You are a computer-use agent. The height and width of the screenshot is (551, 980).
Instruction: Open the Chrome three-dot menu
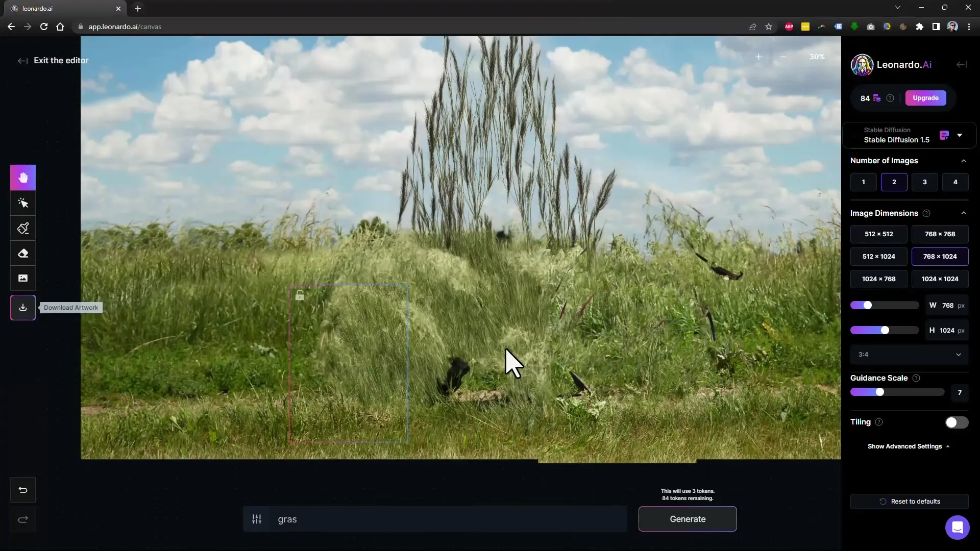[x=969, y=27]
